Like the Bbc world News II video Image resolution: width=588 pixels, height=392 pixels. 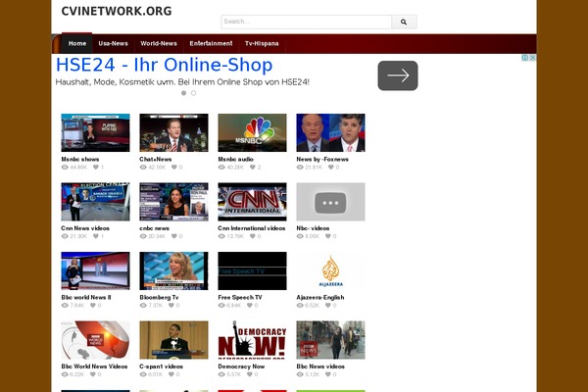pyautogui.click(x=93, y=306)
